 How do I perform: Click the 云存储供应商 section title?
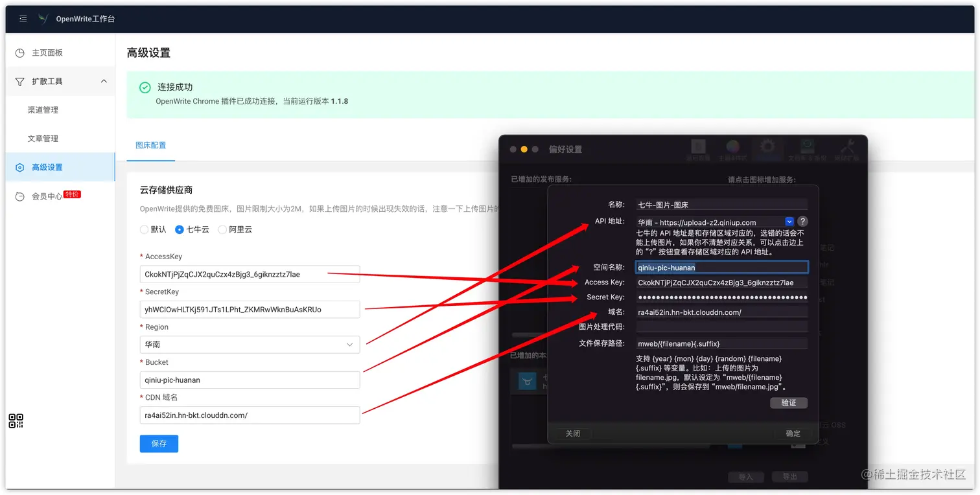coord(166,190)
